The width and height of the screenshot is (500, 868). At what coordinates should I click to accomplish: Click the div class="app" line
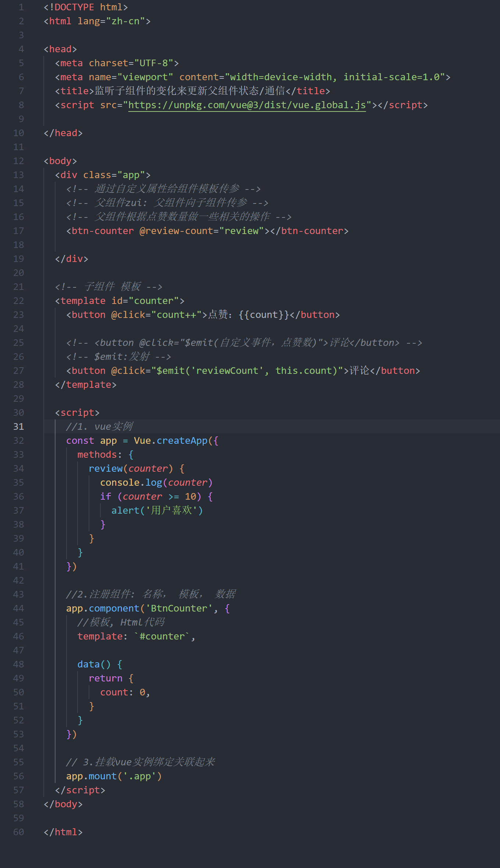click(x=103, y=175)
